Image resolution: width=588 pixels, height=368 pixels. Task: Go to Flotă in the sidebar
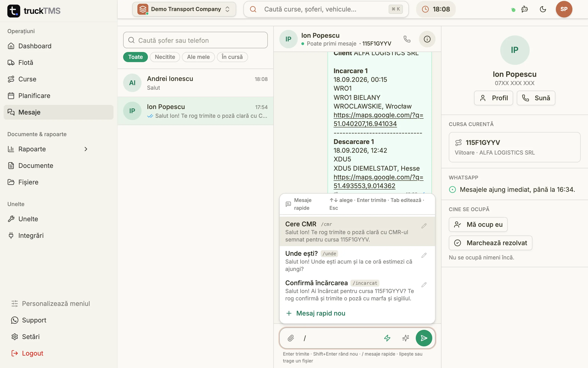point(59,63)
